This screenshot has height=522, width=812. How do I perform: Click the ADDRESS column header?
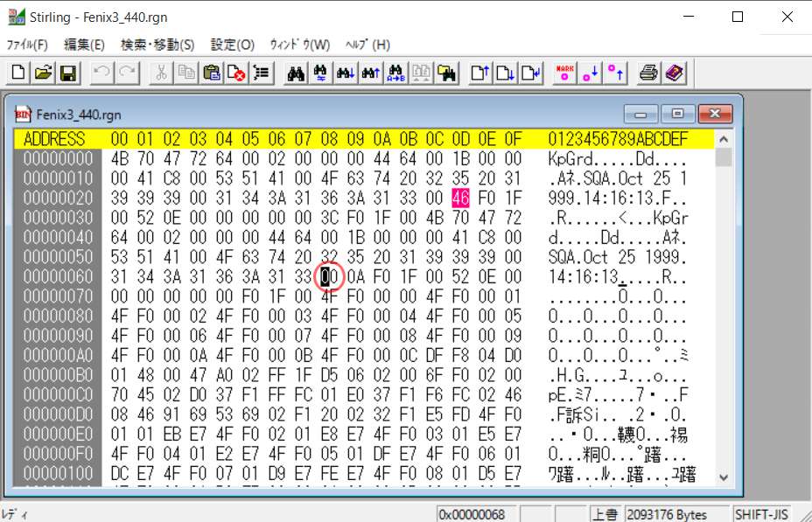coord(54,139)
